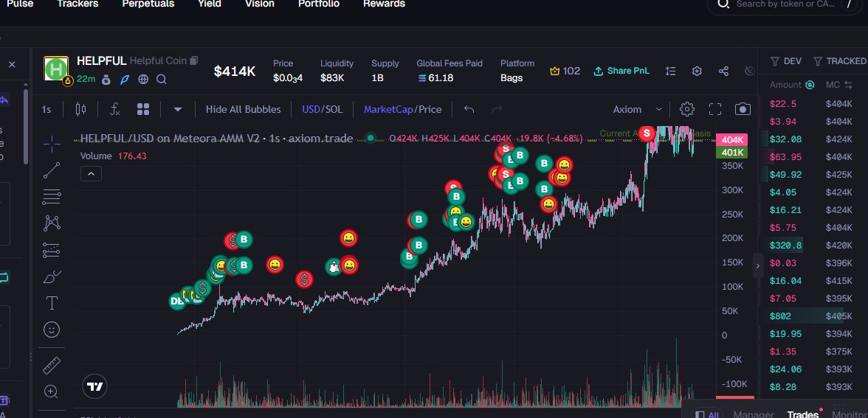Select the pattern drawing tool
Image resolution: width=868 pixels, height=418 pixels.
click(x=52, y=223)
